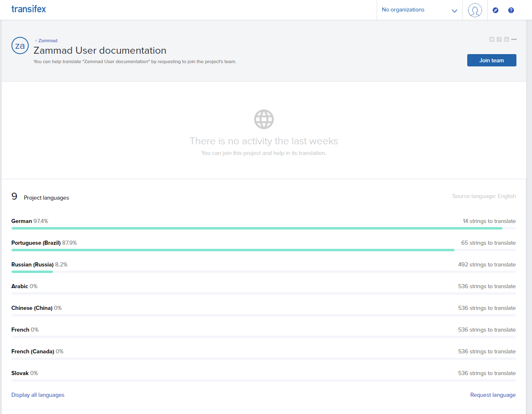Open the Transifex home logo
This screenshot has width=532, height=414.
(x=28, y=9)
